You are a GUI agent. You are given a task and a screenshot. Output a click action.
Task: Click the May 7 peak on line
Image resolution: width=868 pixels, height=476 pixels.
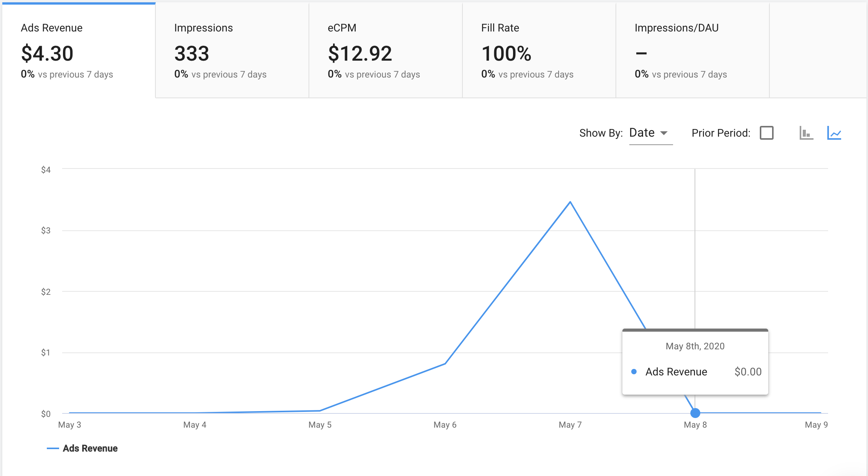[570, 202]
